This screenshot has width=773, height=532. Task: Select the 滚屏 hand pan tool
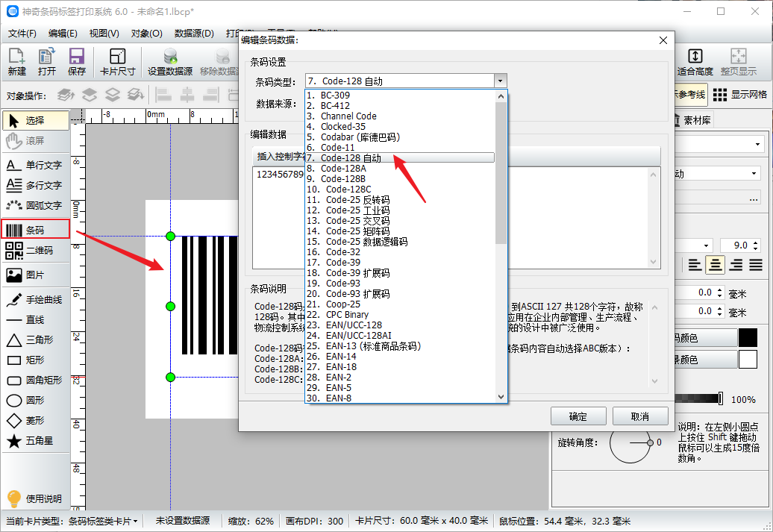[36, 141]
